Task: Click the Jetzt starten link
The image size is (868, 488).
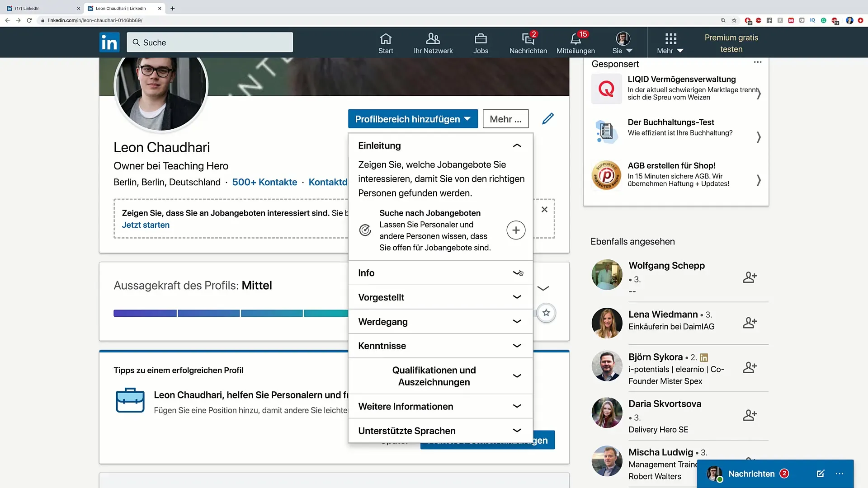Action: click(x=146, y=225)
